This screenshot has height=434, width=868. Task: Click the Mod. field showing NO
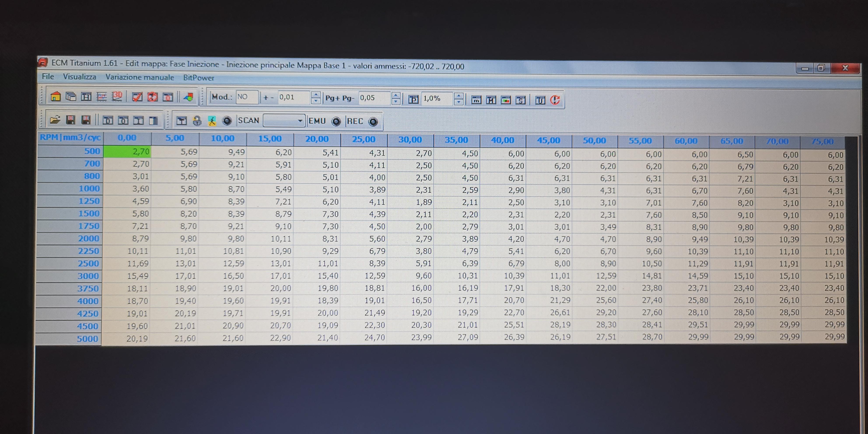[x=247, y=97]
